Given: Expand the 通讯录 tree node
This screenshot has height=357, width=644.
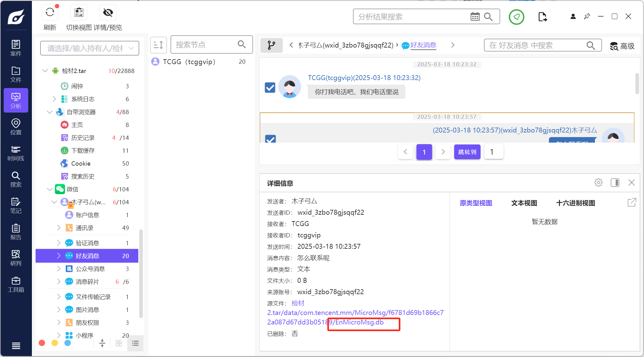Looking at the screenshot, I should (x=59, y=228).
